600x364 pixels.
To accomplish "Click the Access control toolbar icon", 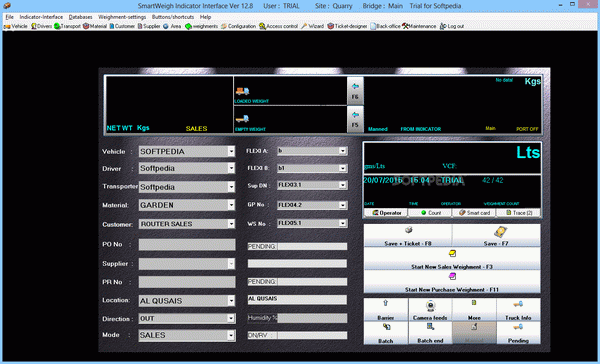I will 262,26.
